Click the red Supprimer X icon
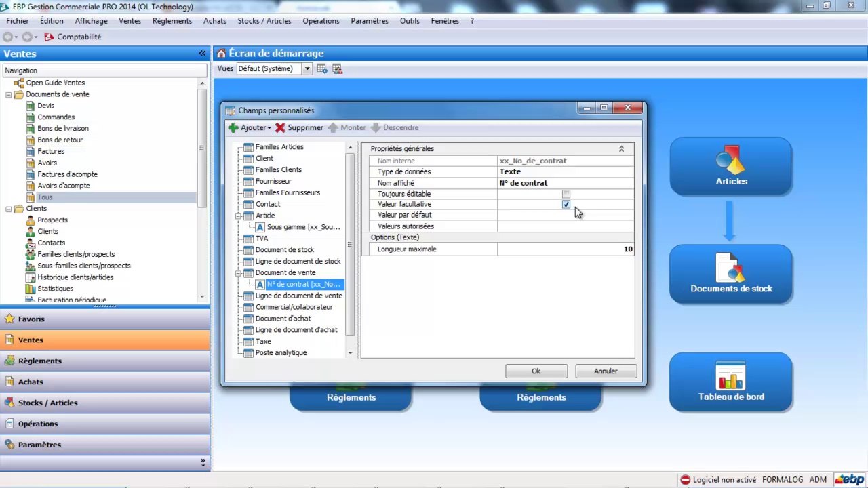868x488 pixels. point(280,127)
